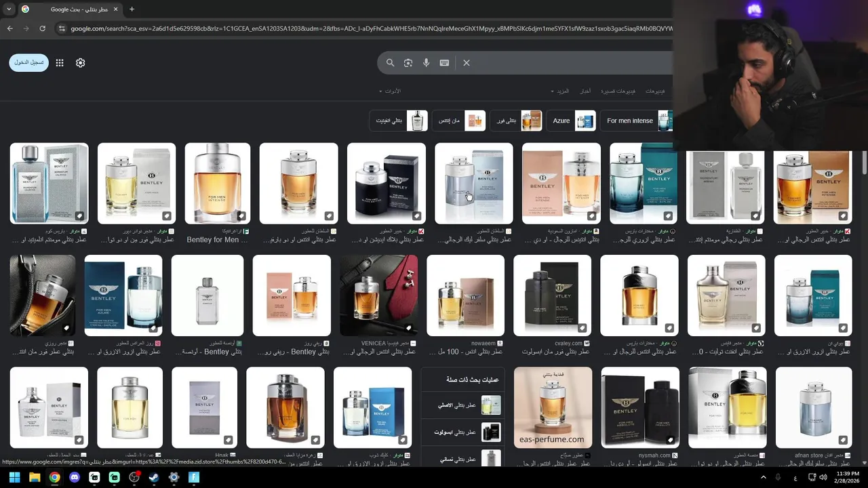The width and height of the screenshot is (868, 488).
Task: Switch to Chrome in the taskbar
Action: point(54,477)
